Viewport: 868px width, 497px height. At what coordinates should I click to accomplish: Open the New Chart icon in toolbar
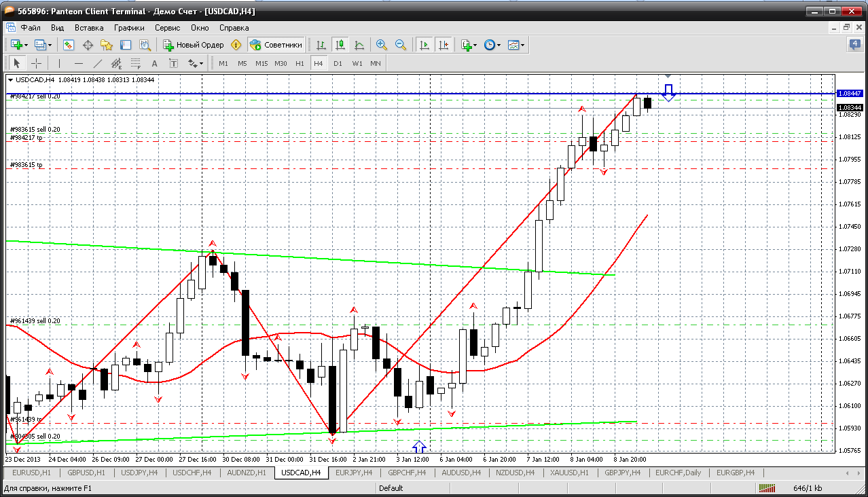click(x=16, y=45)
